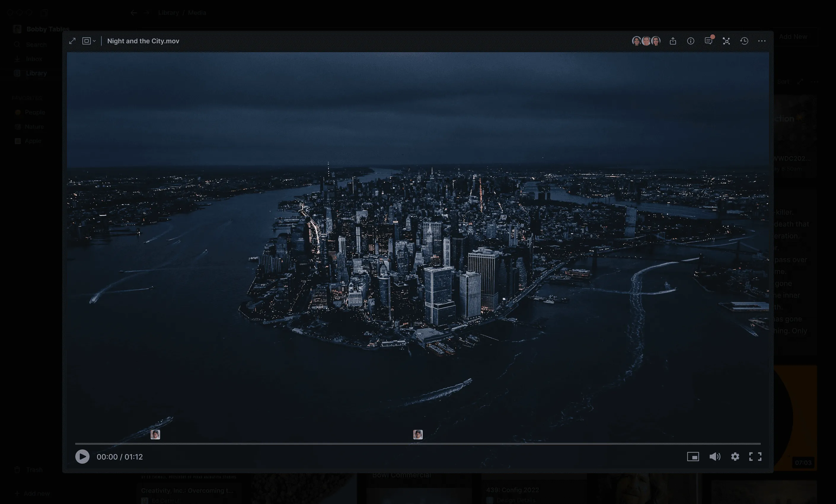Open Inbox in the background sidebar

click(28, 59)
